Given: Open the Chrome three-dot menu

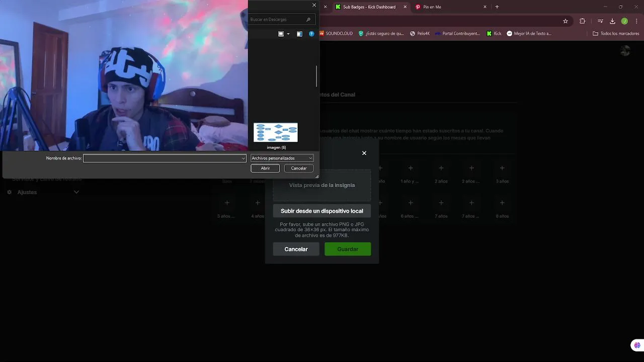Looking at the screenshot, I should pos(635,21).
